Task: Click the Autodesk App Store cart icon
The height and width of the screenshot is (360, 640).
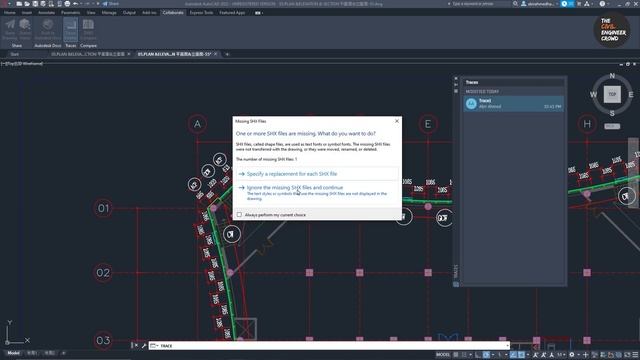Action: tap(579, 4)
